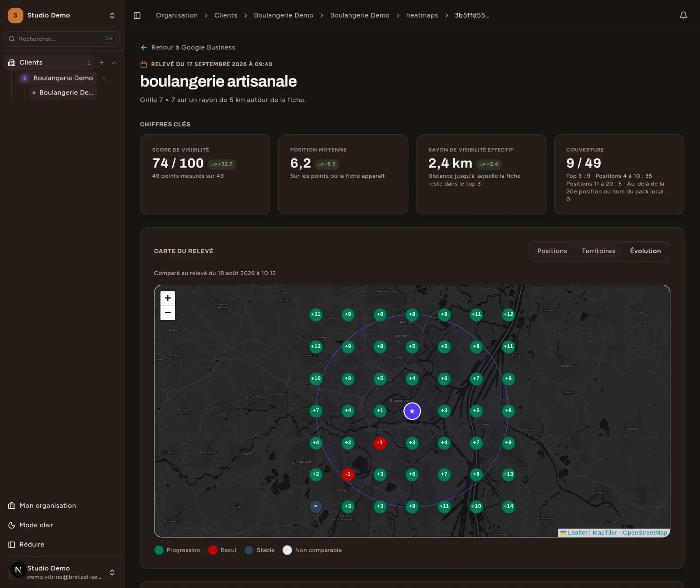Open the OpenStreetMap attribution link
700x588 pixels.
pos(645,532)
